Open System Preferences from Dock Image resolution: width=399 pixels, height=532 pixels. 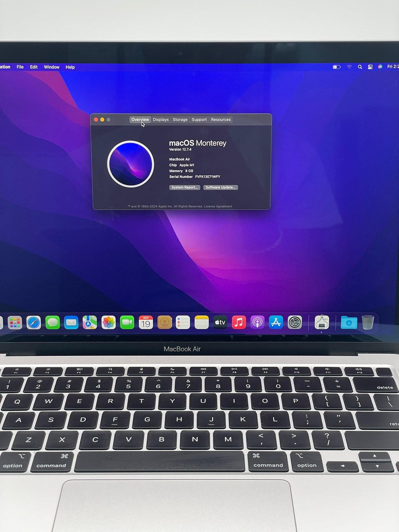[295, 322]
